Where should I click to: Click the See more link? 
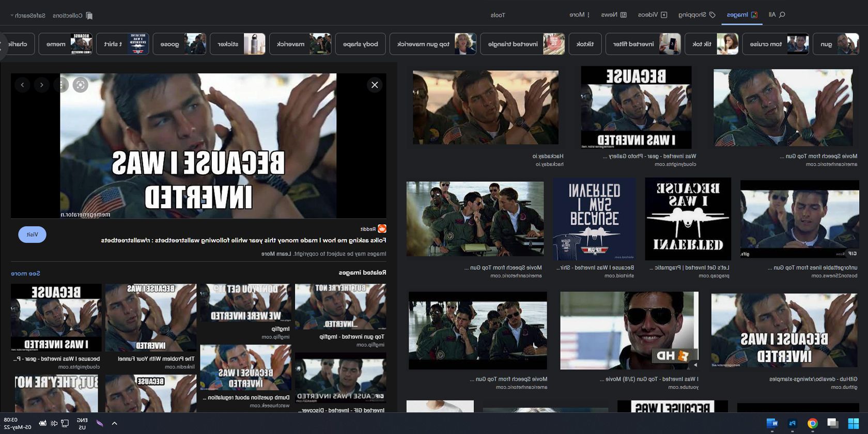pos(25,273)
